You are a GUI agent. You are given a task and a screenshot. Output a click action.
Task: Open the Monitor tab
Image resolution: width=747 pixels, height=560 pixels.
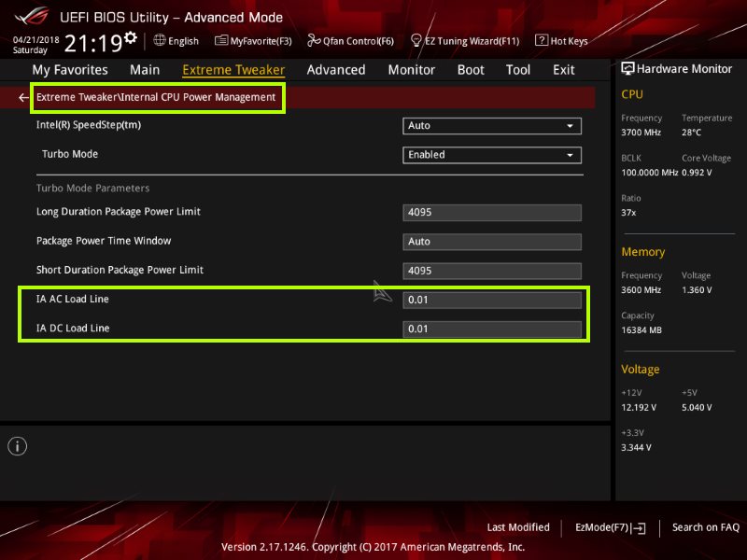point(412,70)
